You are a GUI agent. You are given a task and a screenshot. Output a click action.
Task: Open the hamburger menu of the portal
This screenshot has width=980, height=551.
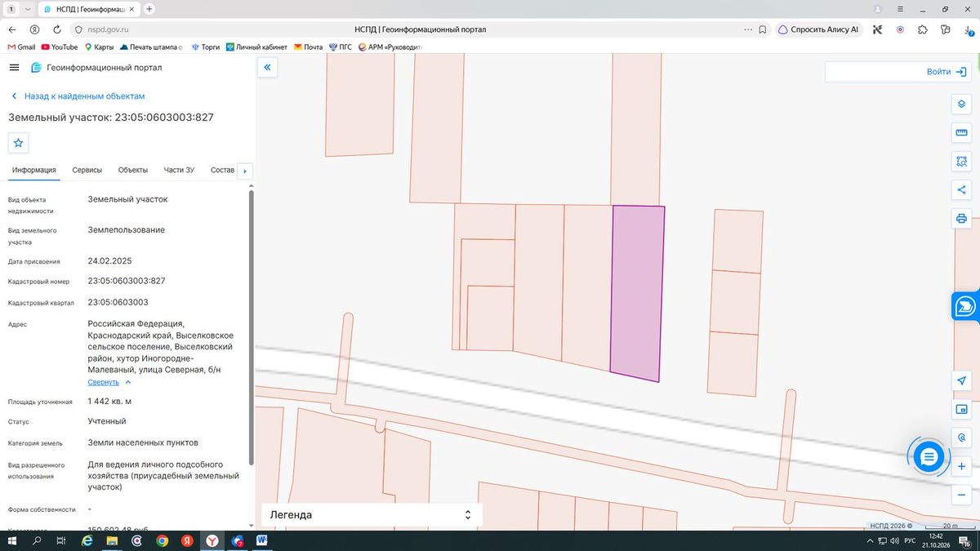coord(14,68)
